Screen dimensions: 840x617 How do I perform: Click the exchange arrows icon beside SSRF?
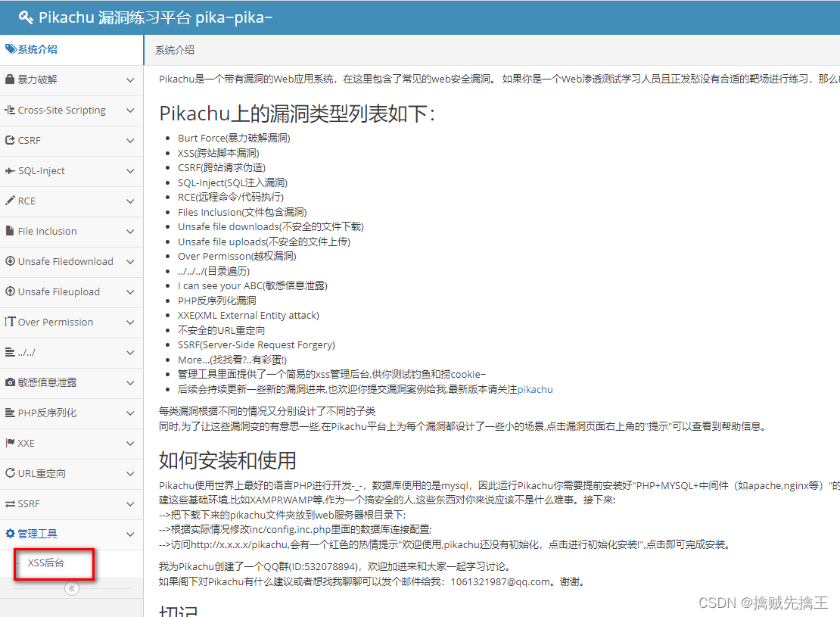pos(10,504)
